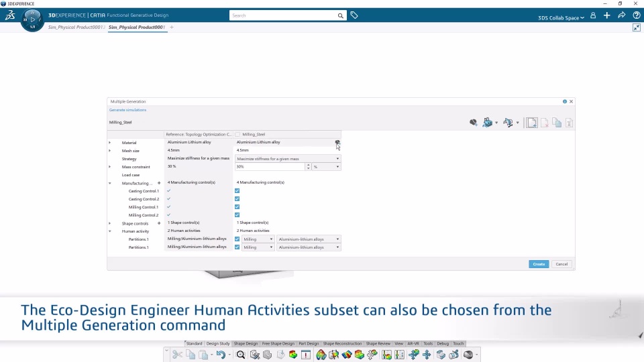This screenshot has height=362, width=644.
Task: Click the compass play button
Action: pyautogui.click(x=32, y=19)
